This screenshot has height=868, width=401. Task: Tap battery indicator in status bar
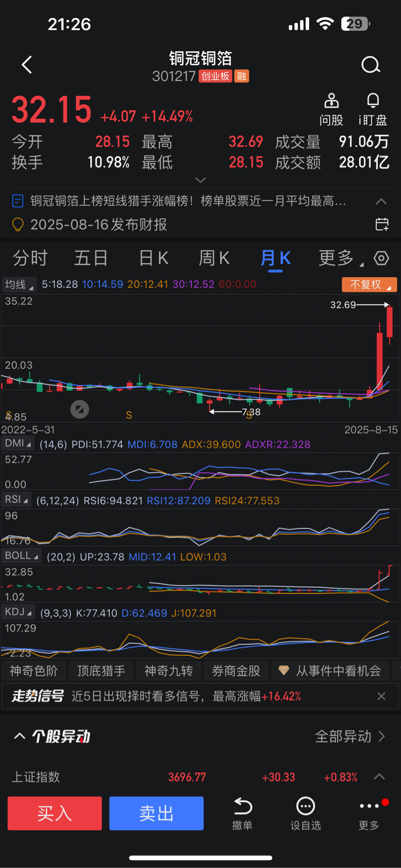click(x=355, y=24)
